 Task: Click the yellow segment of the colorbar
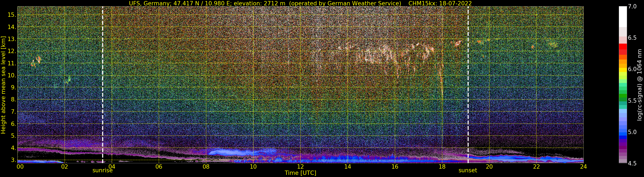point(623,70)
